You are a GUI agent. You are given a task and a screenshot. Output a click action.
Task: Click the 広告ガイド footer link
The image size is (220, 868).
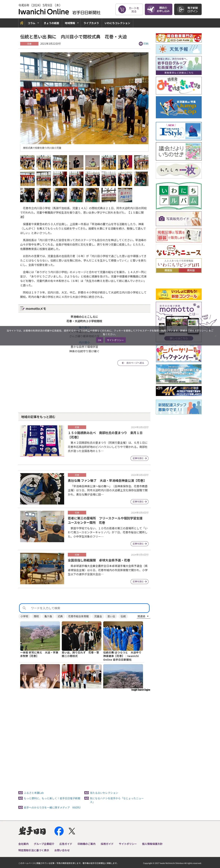pyautogui.click(x=66, y=844)
